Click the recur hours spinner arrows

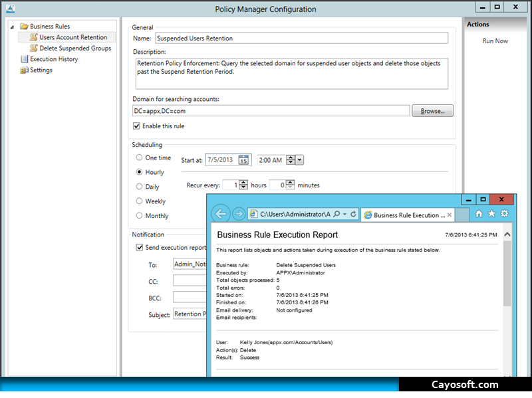coord(243,185)
